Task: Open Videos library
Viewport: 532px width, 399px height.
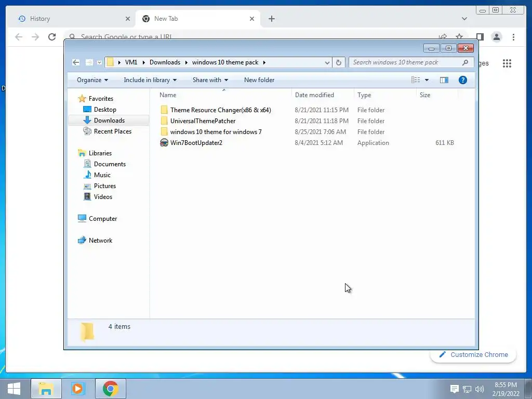Action: tap(103, 197)
